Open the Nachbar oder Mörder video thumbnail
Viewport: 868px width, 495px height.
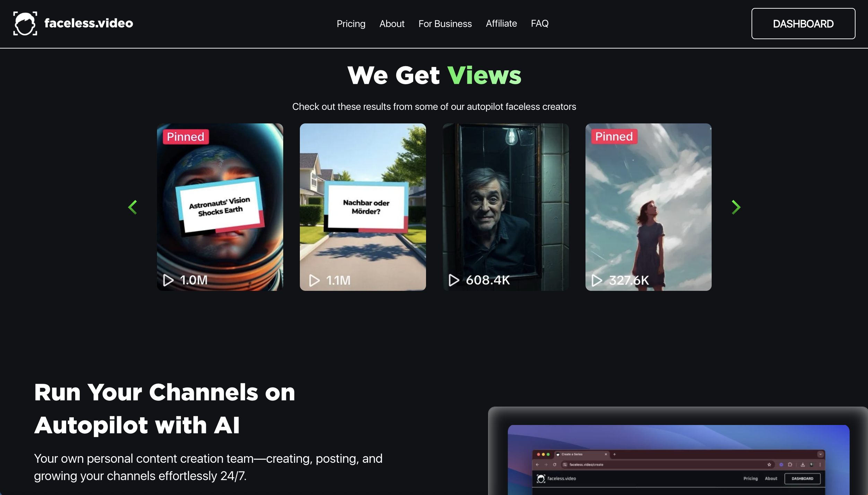[x=363, y=207]
